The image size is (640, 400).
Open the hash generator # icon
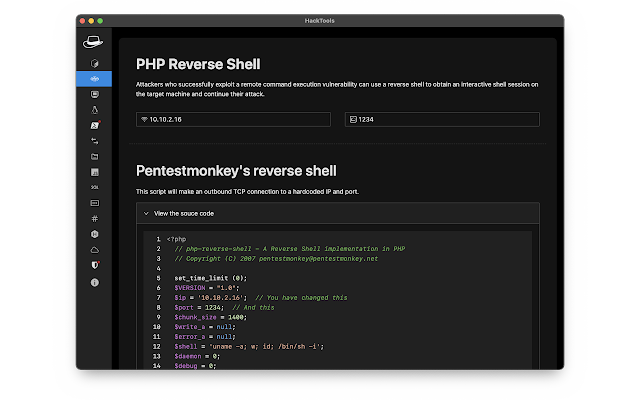pos(94,219)
